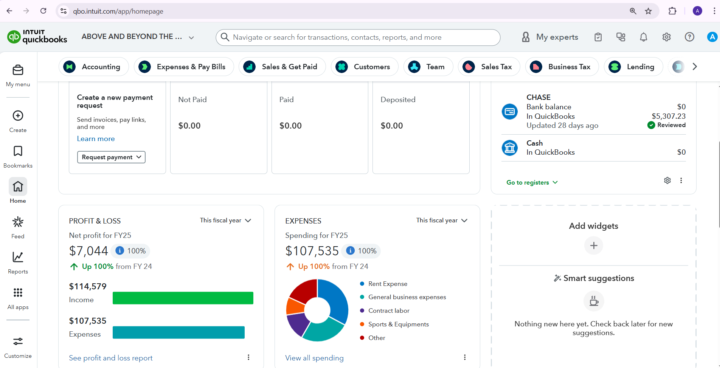The image size is (720, 368).
Task: Open View all spending link
Action: 314,358
